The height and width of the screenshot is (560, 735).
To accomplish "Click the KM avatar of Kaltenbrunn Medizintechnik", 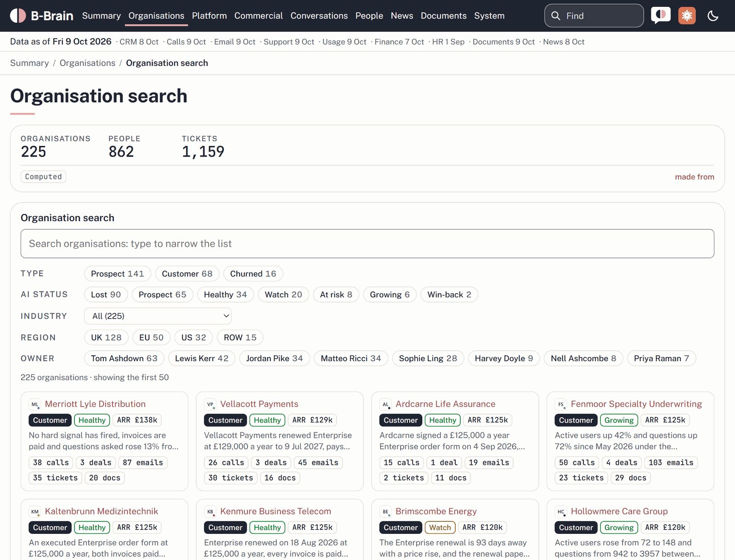I will pos(35,512).
